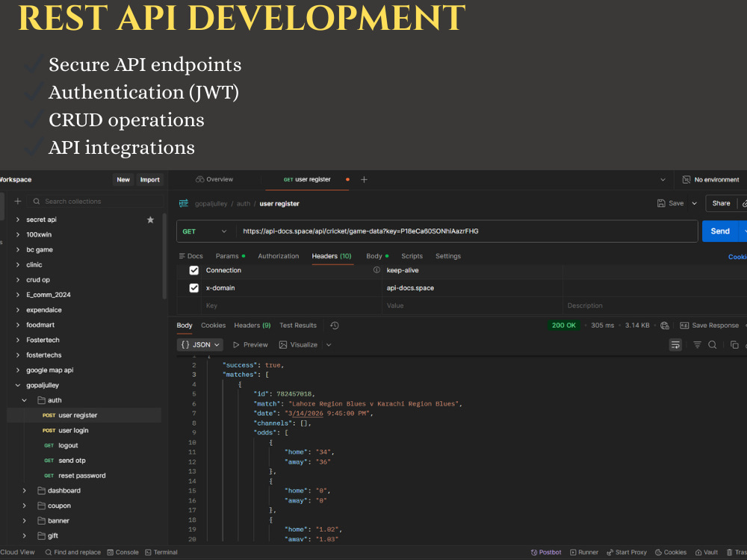Star the secret api collection
The image size is (747, 560).
[151, 220]
